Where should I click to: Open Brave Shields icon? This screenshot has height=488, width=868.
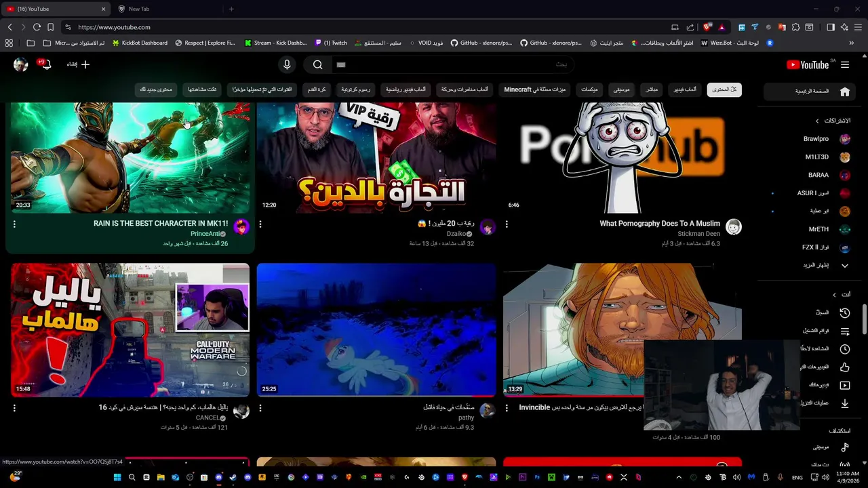(x=707, y=27)
